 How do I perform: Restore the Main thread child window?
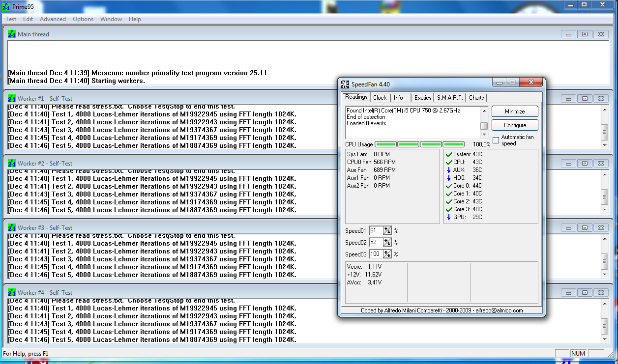tap(585, 34)
